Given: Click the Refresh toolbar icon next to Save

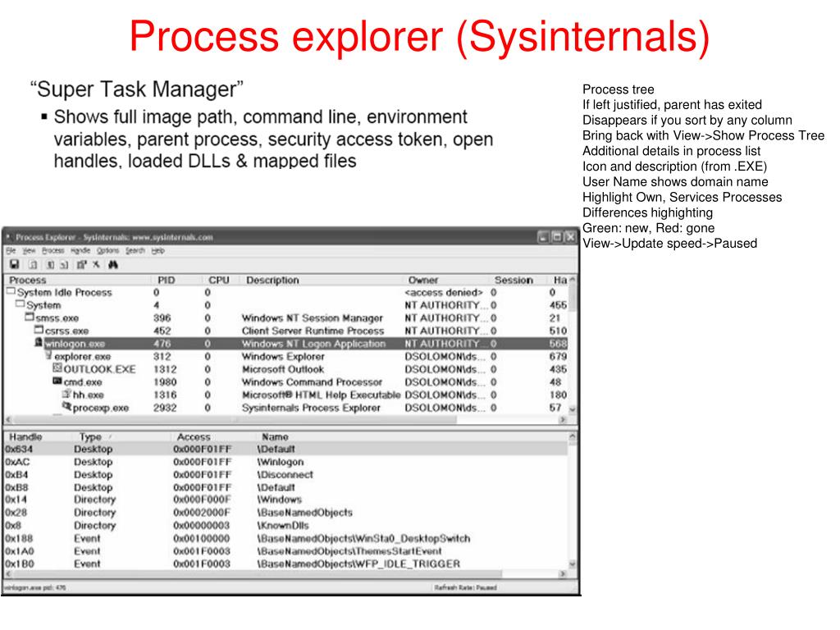Looking at the screenshot, I should pyautogui.click(x=33, y=264).
